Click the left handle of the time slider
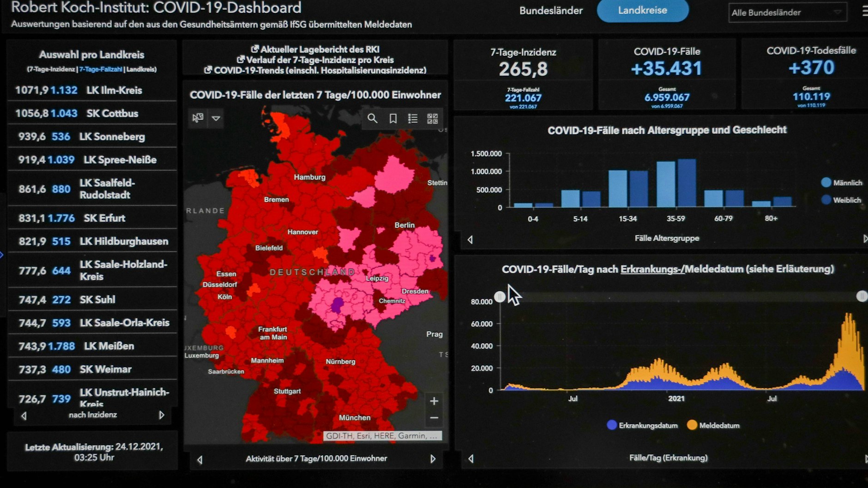This screenshot has width=868, height=488. pyautogui.click(x=500, y=297)
